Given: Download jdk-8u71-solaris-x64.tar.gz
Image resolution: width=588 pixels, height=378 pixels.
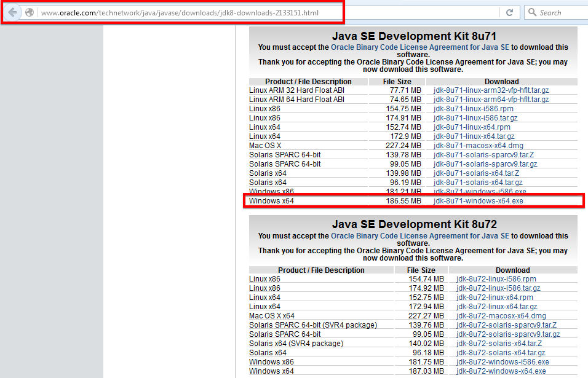Looking at the screenshot, I should click(x=478, y=183).
